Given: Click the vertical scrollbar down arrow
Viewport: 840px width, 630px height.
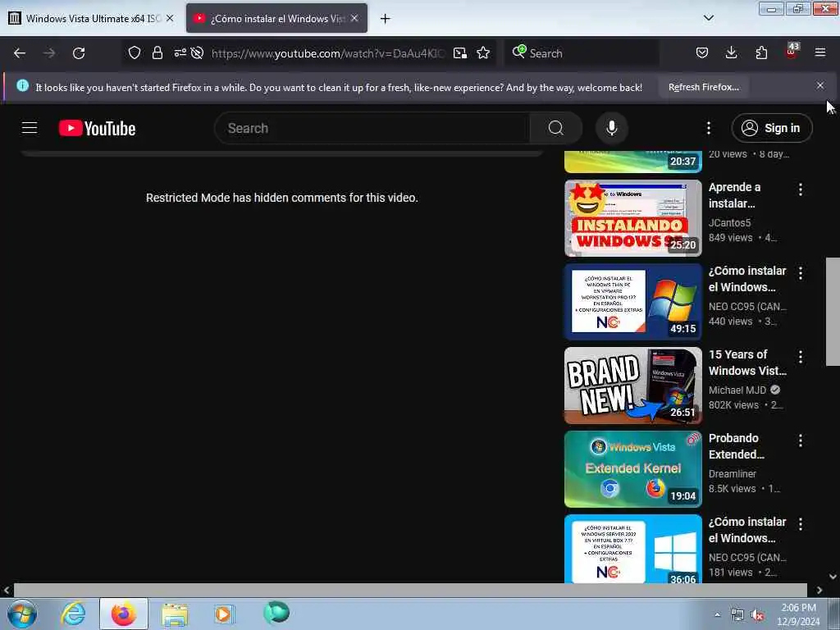Looking at the screenshot, I should 833,577.
